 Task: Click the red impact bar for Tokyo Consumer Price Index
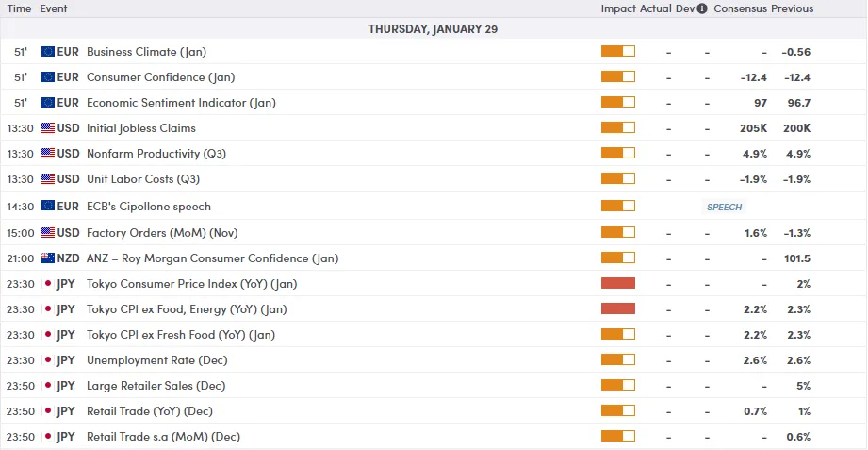618,283
